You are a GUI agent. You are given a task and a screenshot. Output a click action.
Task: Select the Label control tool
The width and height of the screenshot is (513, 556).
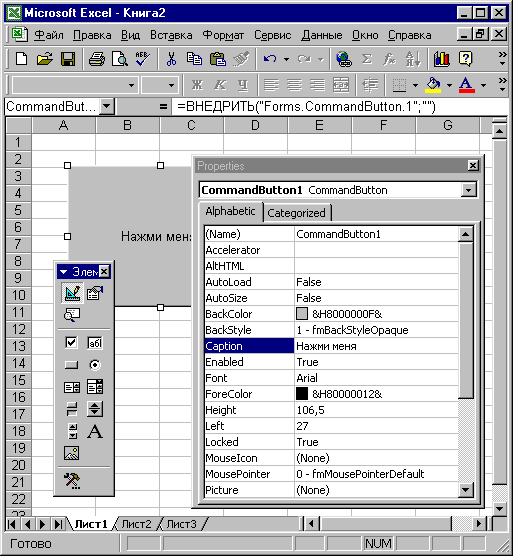95,432
